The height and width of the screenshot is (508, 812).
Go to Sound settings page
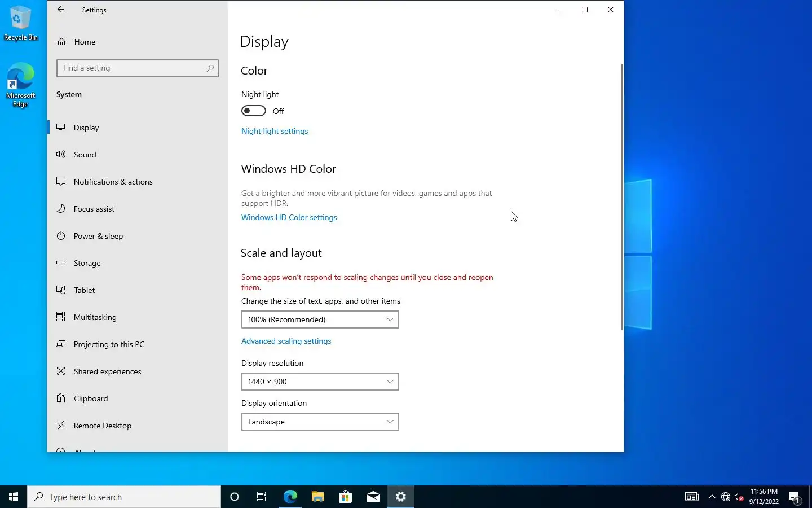(x=138, y=155)
